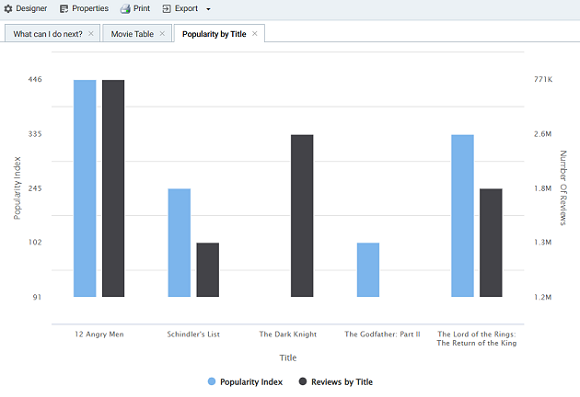Close the Popularity by Title tab
The height and width of the screenshot is (397, 580).
[x=254, y=34]
